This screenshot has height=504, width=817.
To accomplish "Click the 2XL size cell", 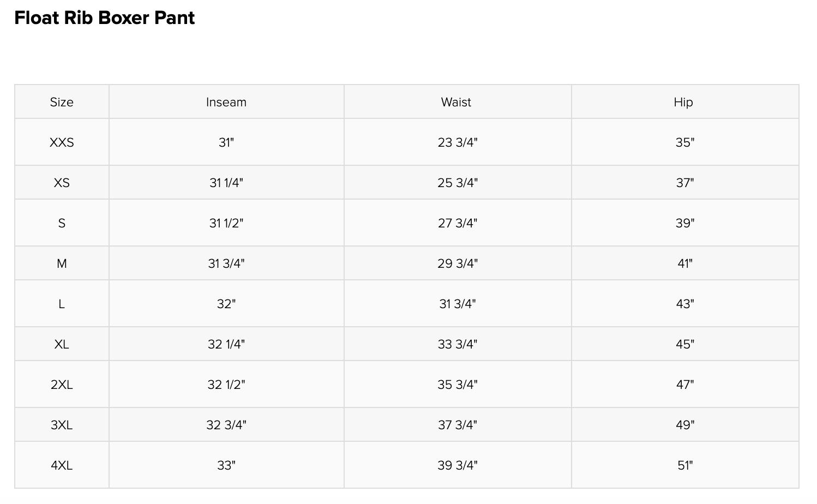I will click(62, 385).
